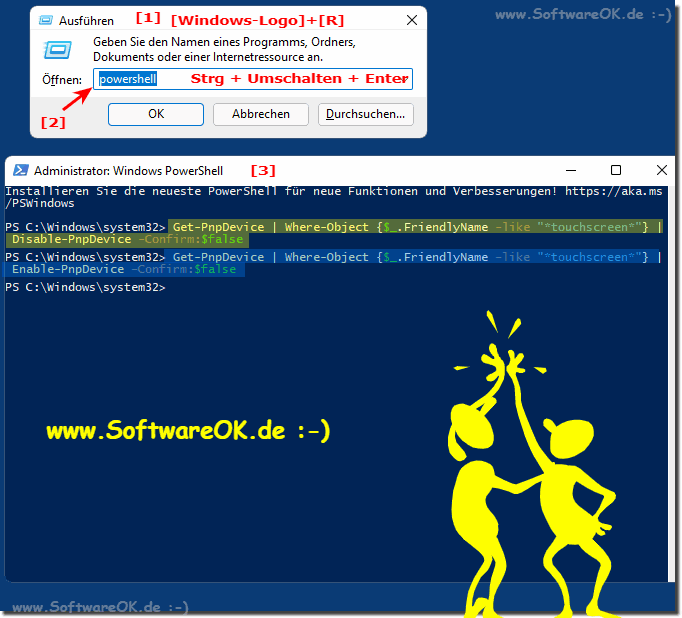682x618 pixels.
Task: Click the Disable-PnpDevice command text
Action: pos(71,239)
